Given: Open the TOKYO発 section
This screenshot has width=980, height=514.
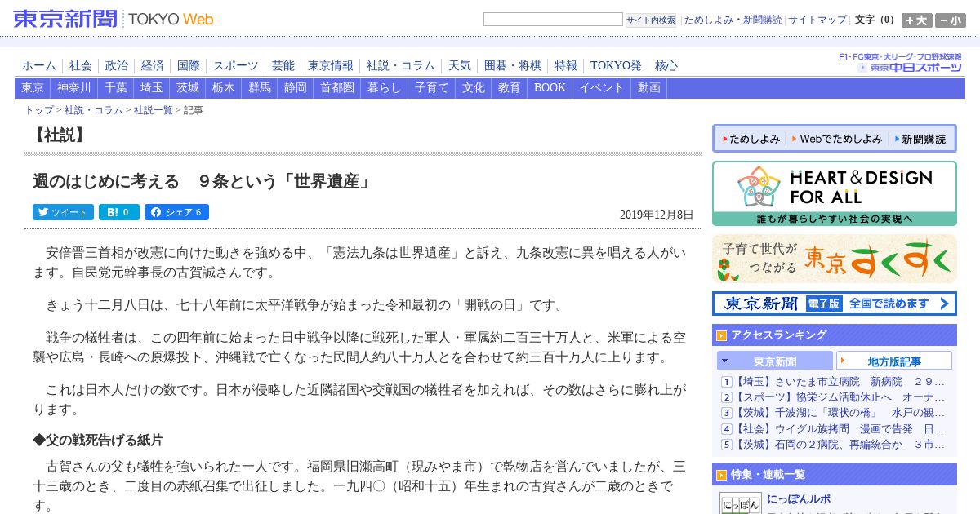Looking at the screenshot, I should coord(616,66).
